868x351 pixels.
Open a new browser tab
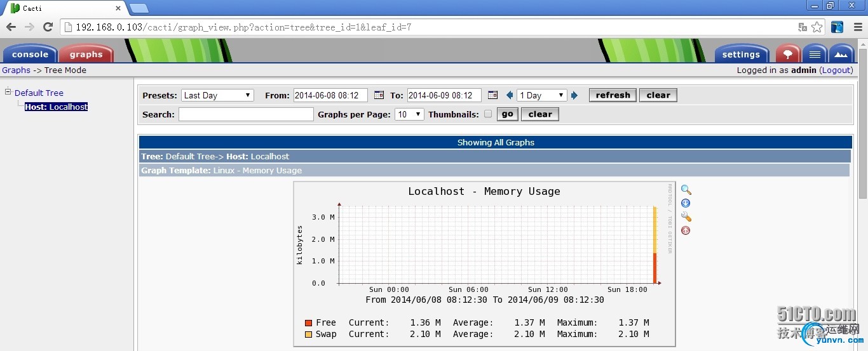(x=139, y=8)
